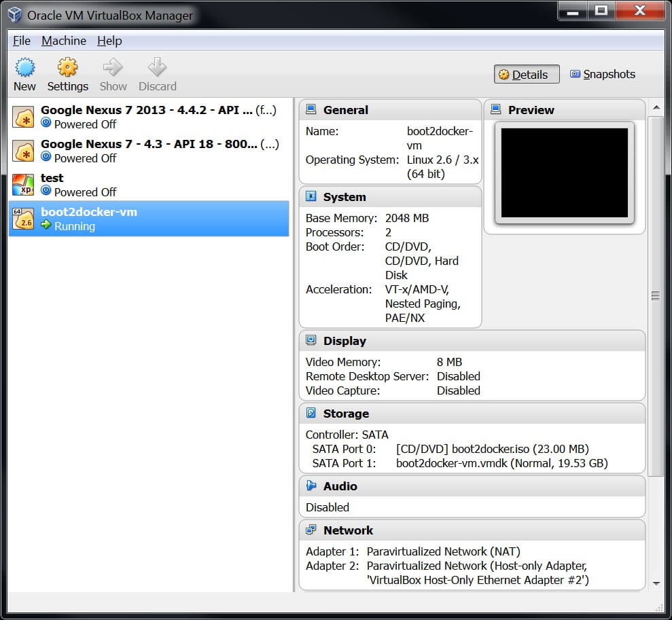This screenshot has height=620, width=672.
Task: Click the Network section icon
Action: pos(311,530)
